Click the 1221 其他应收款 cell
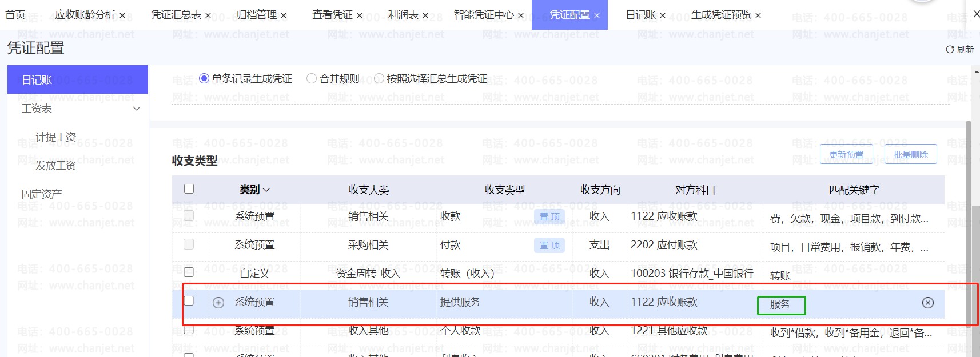The image size is (980, 357). (x=670, y=331)
